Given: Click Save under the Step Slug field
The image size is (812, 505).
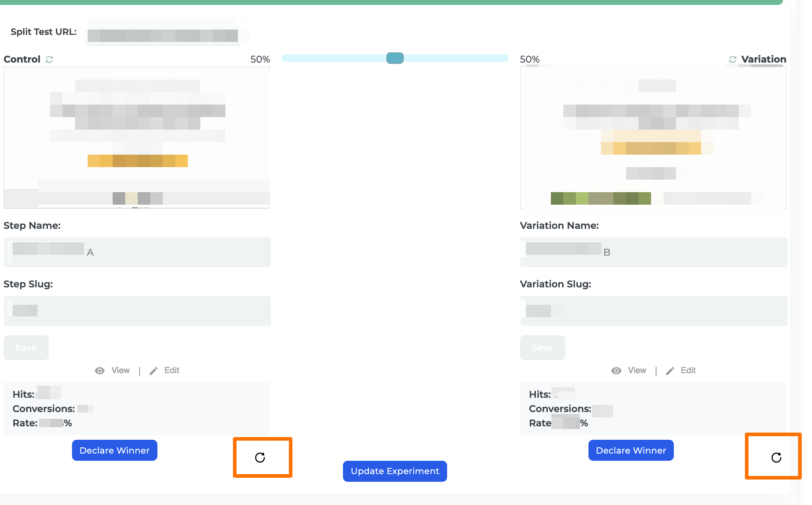Looking at the screenshot, I should click(x=26, y=347).
